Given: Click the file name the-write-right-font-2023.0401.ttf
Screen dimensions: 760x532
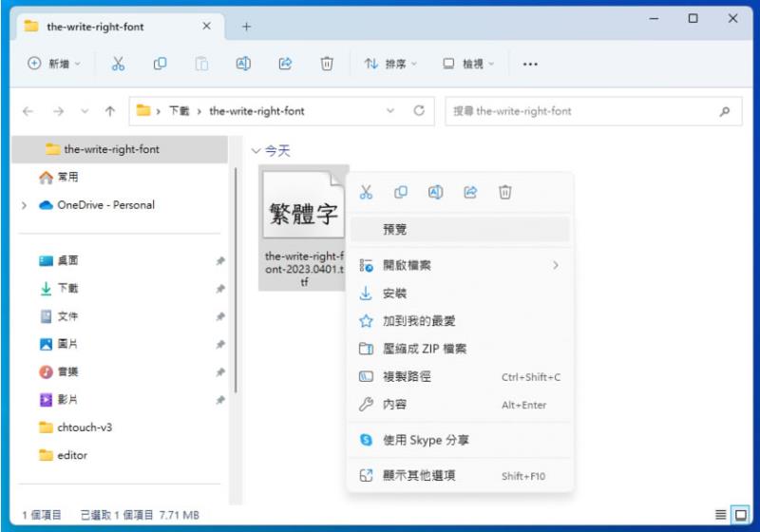Looking at the screenshot, I should click(x=304, y=269).
